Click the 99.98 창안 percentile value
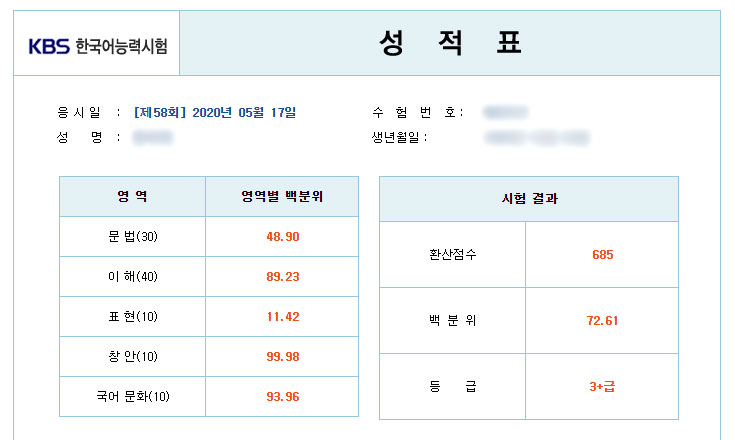 [282, 357]
